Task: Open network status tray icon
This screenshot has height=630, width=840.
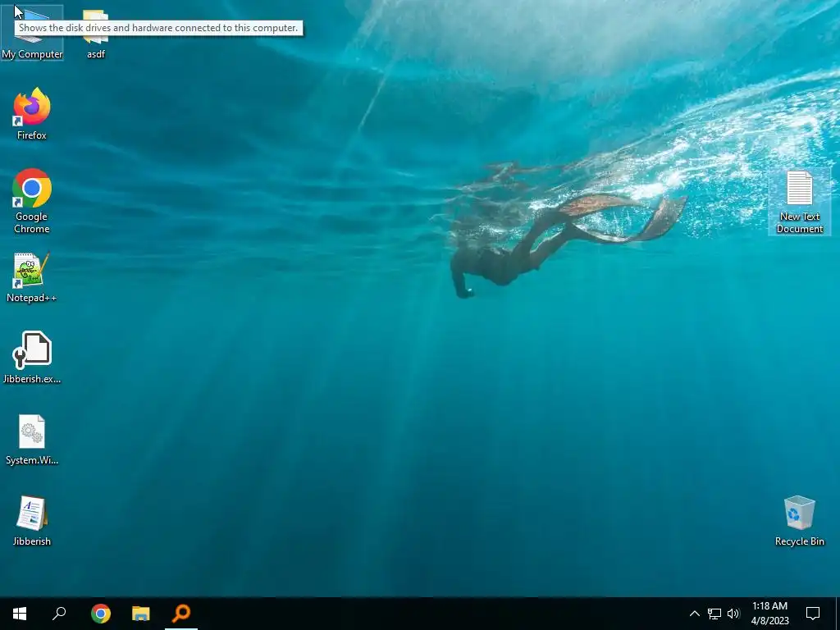Action: tap(714, 614)
